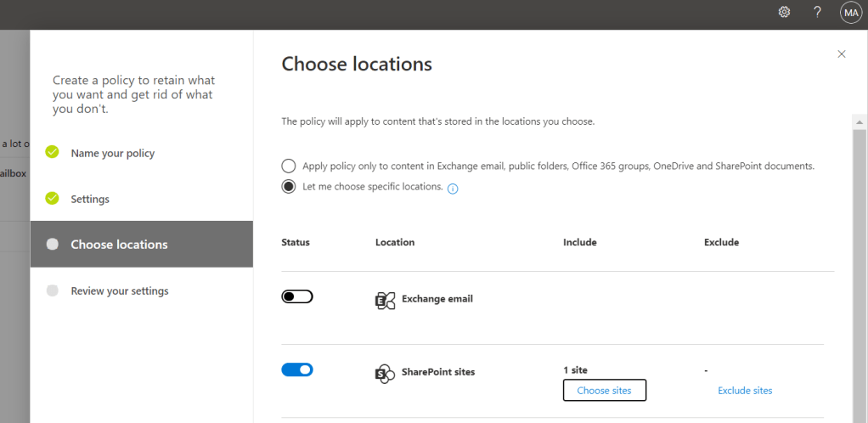The width and height of the screenshot is (868, 423).
Task: Click the green checkmark for Name your policy
Action: [53, 153]
